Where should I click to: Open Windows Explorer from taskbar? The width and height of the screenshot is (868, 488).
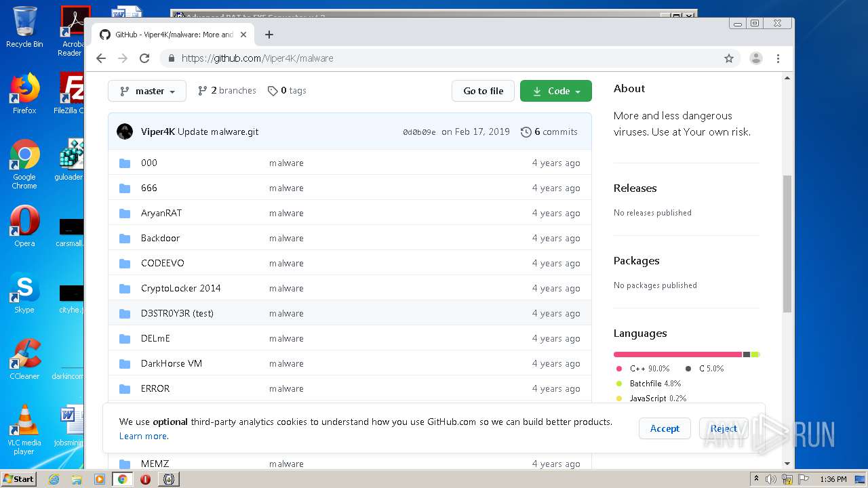pos(77,479)
